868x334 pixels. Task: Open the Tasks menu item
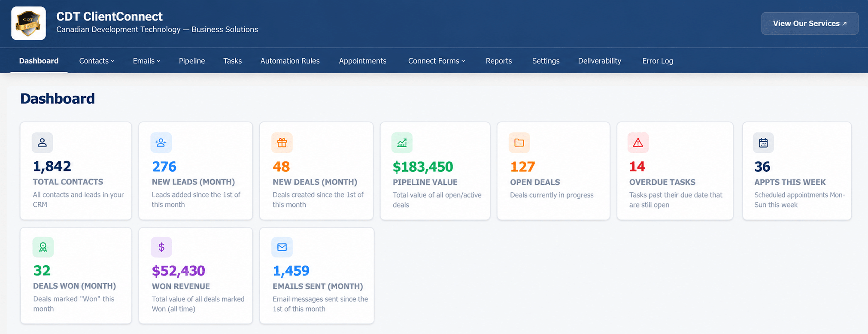point(232,61)
